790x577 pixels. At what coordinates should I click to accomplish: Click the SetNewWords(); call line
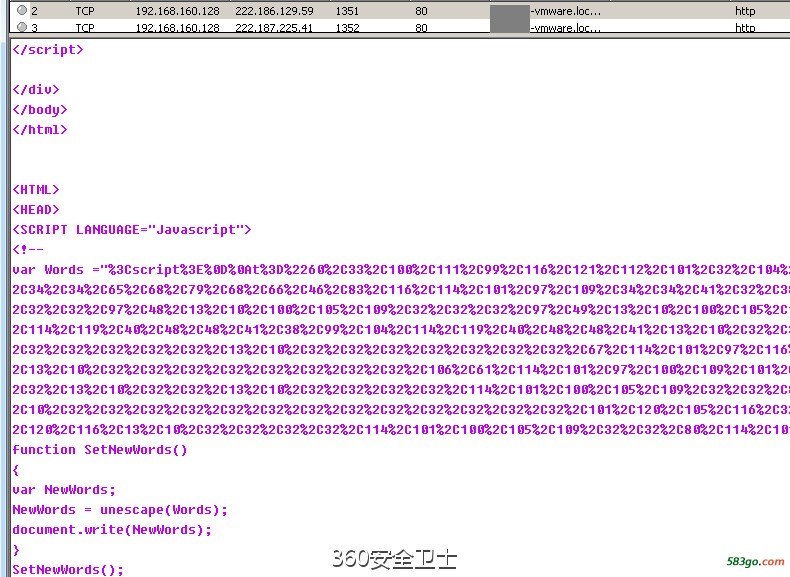click(68, 569)
